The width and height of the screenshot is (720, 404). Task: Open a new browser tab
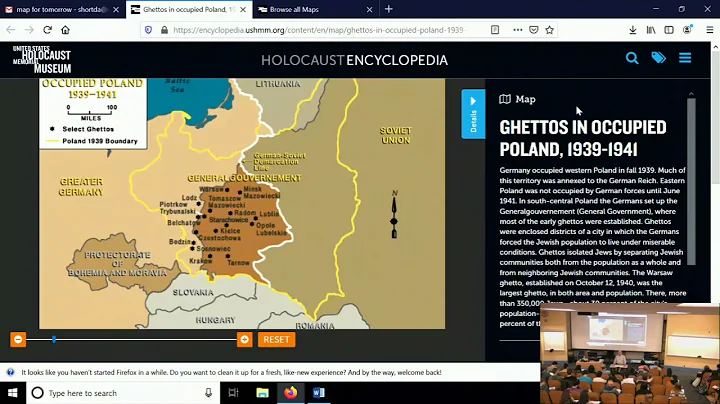(388, 9)
